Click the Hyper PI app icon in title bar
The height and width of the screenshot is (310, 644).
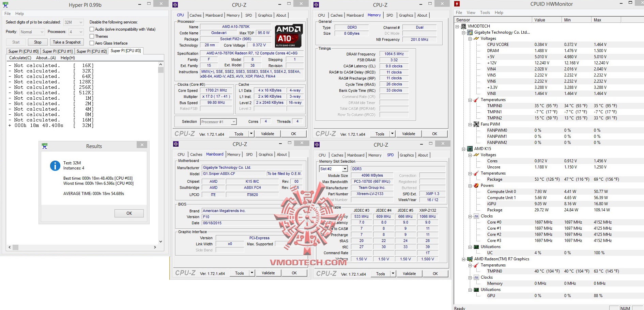click(5, 5)
